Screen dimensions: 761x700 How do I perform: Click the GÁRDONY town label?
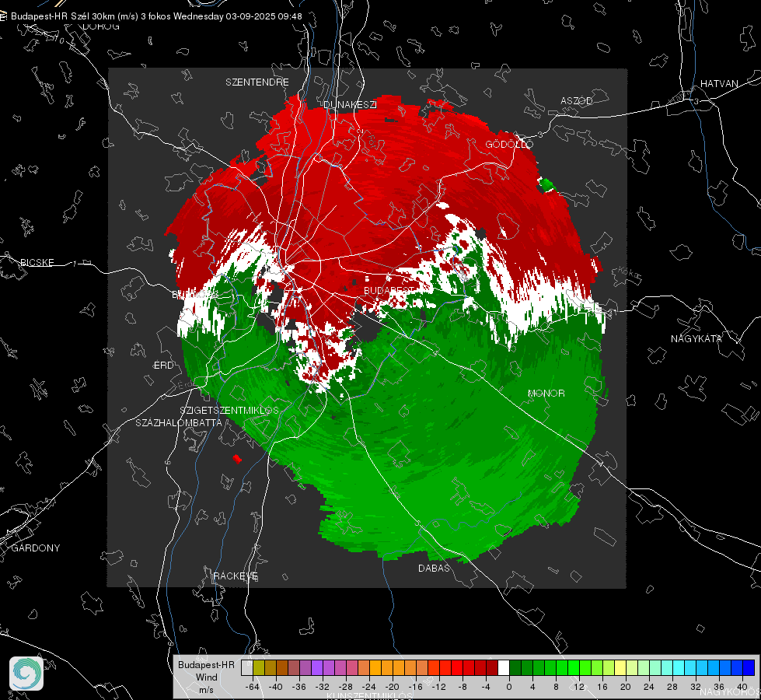(x=36, y=548)
